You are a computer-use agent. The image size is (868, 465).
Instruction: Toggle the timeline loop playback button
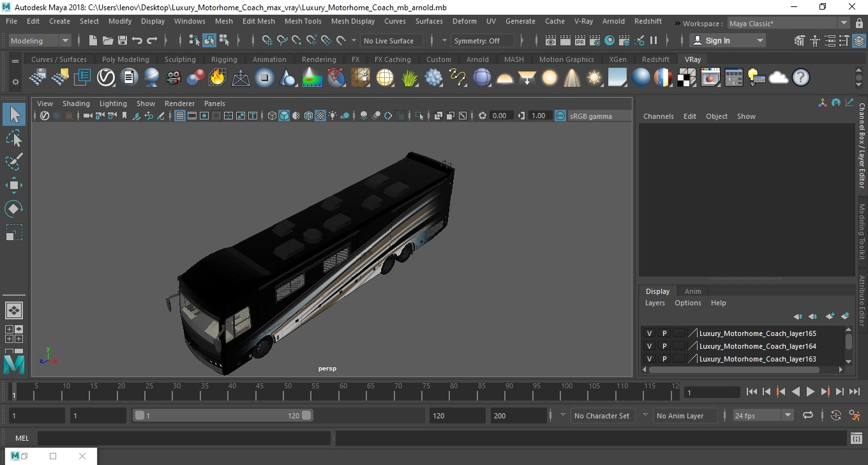(808, 415)
